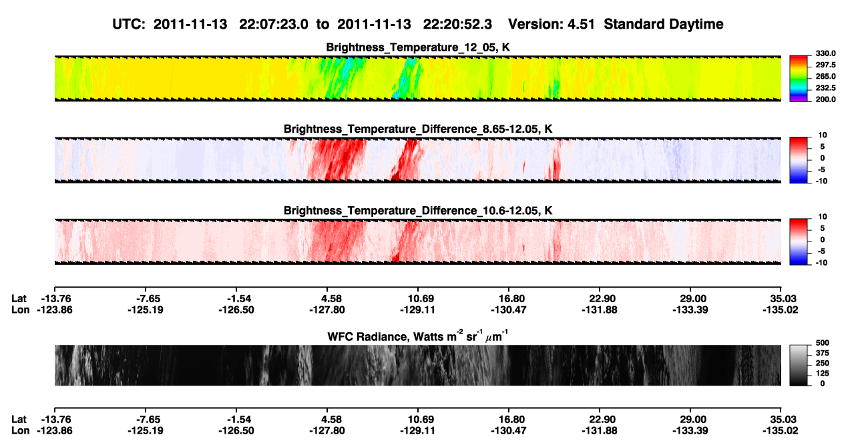Click the grayscale color bar for WFC Radiance

point(799,364)
